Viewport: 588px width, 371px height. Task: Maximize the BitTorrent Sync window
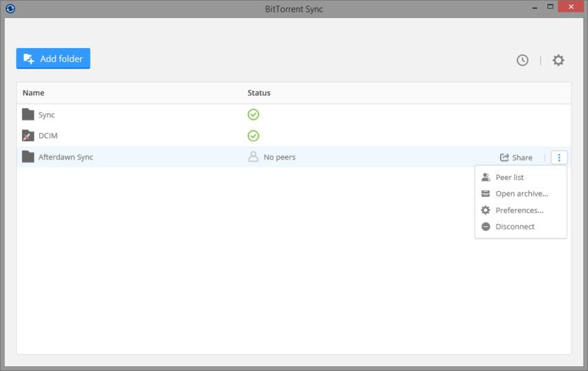(550, 7)
